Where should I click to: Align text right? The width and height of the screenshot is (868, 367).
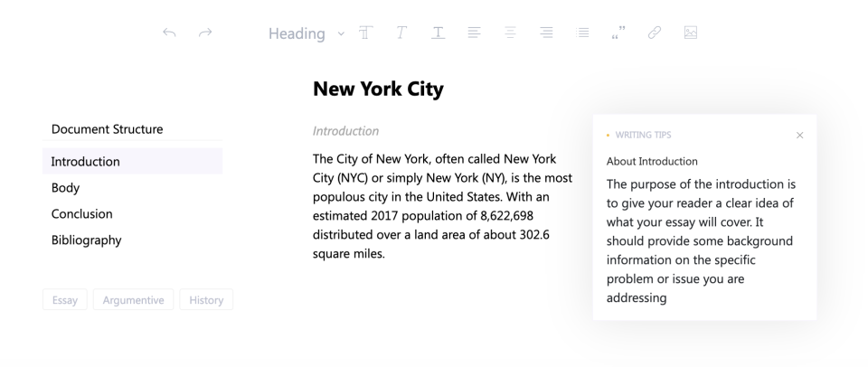click(x=546, y=33)
